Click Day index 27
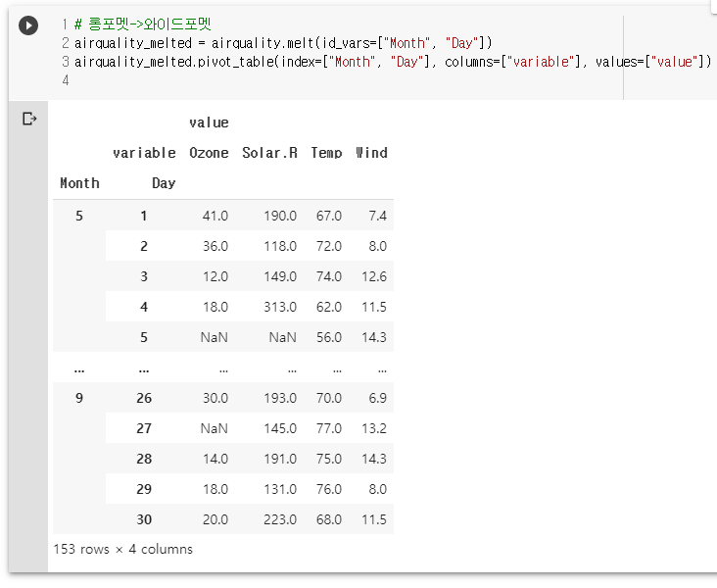The height and width of the screenshot is (588, 717). pos(144,429)
